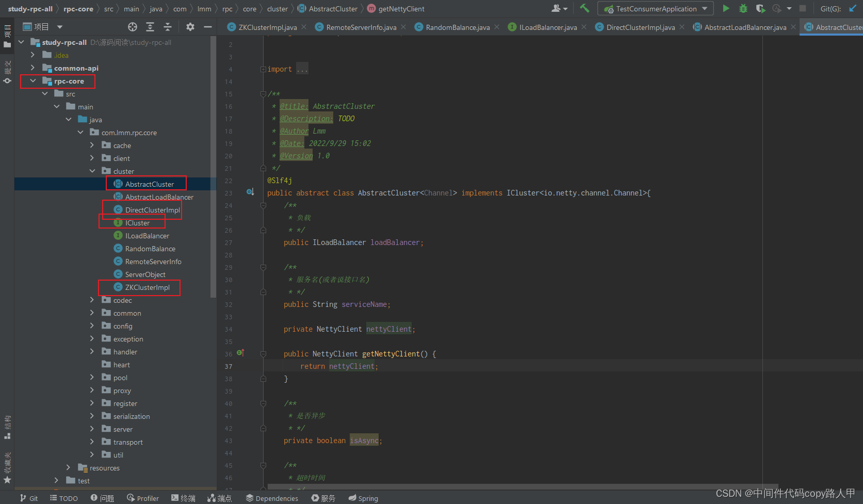The height and width of the screenshot is (504, 863).
Task: Open the 提交 commit sidebar panel
Action: coord(7,72)
